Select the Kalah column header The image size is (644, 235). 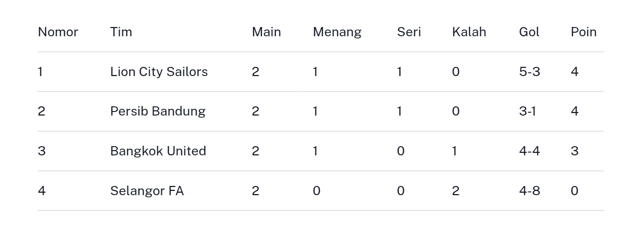point(469,32)
